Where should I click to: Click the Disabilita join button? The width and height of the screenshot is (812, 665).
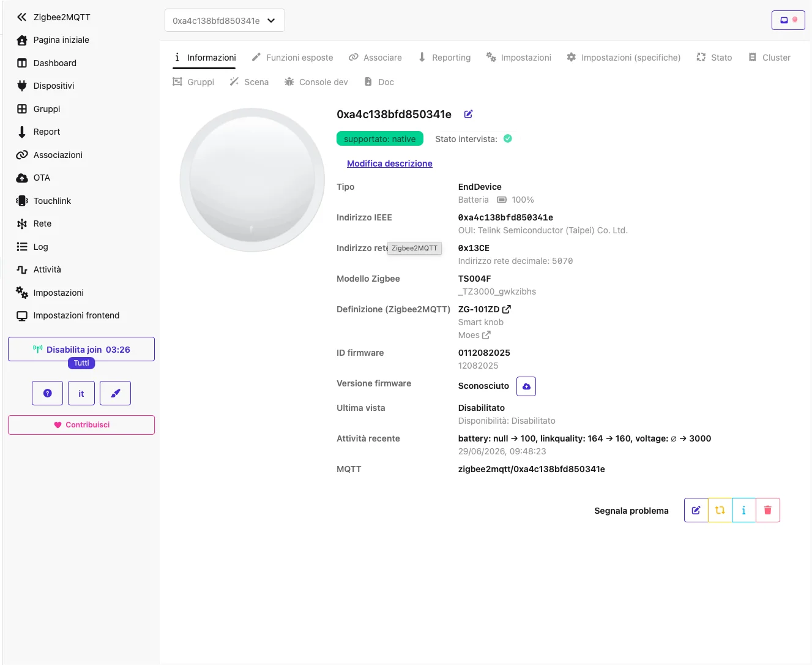81,349
